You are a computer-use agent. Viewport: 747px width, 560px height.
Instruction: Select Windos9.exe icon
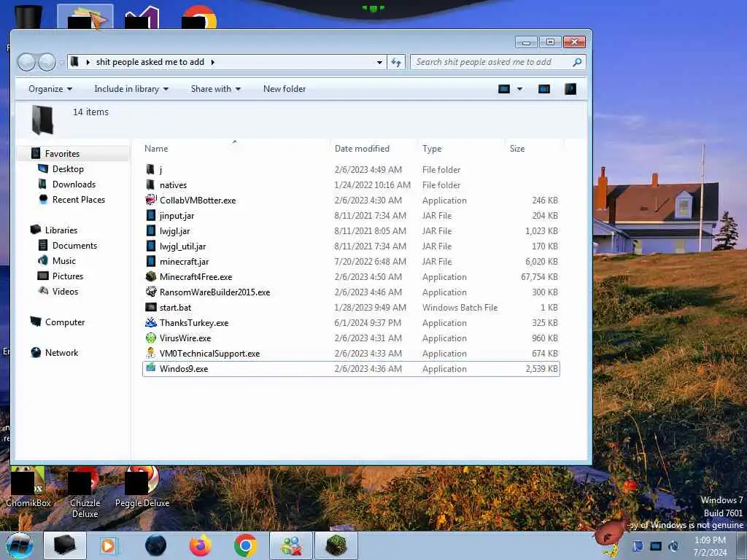pyautogui.click(x=150, y=368)
